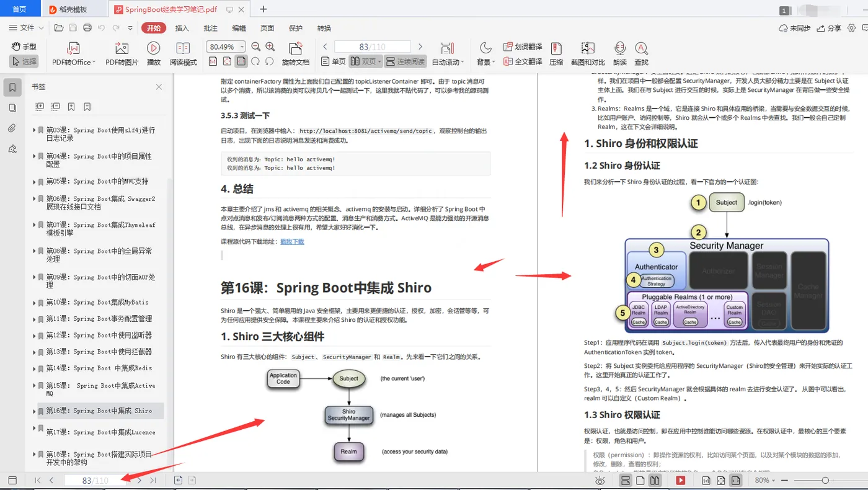The width and height of the screenshot is (868, 490).
Task: Click the PDF转图片 tool
Action: point(122,53)
